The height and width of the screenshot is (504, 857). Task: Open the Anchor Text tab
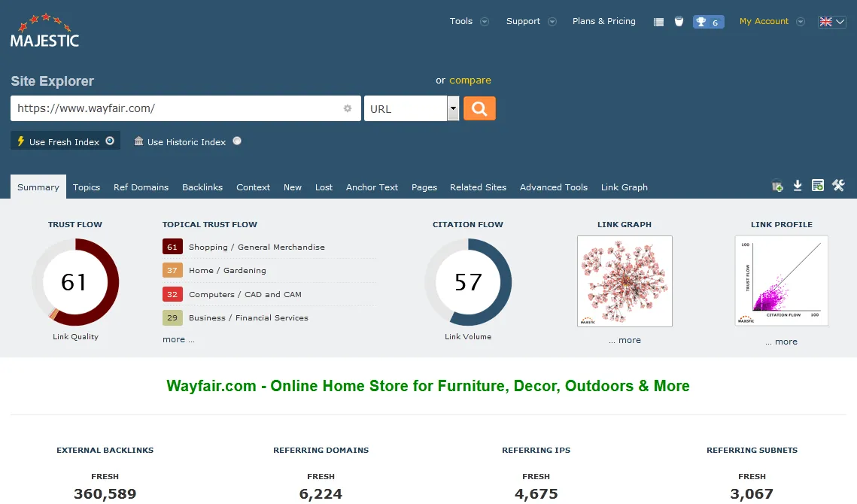pos(372,187)
